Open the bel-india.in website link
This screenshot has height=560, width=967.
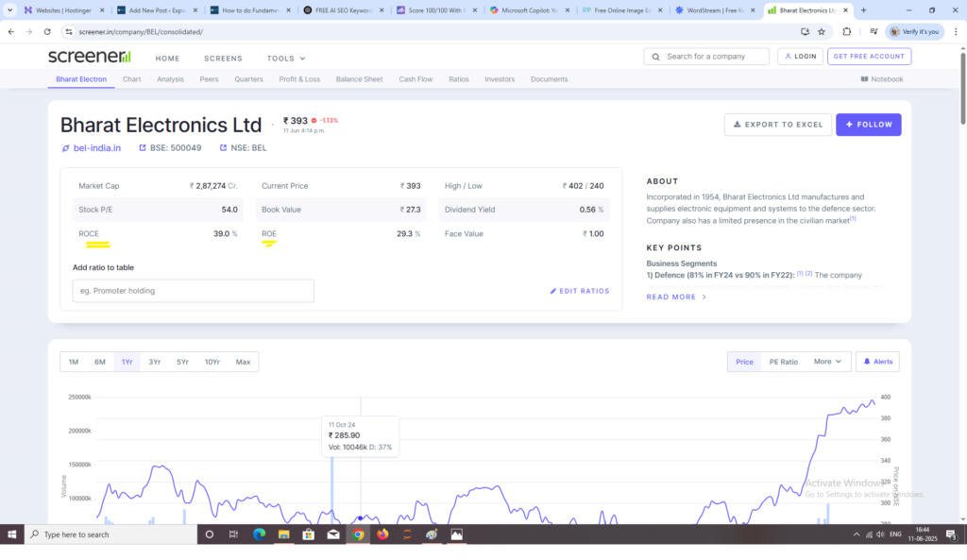[x=92, y=148]
